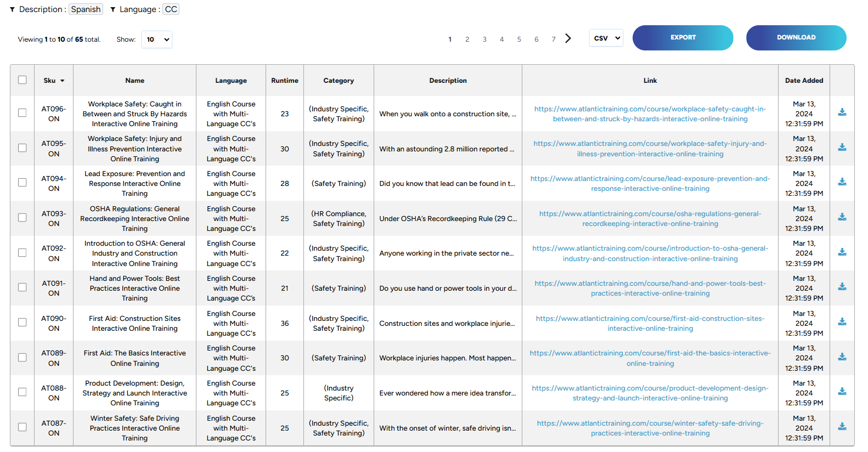Go to next page with arrow
Viewport: 868px width, 452px height.
point(568,38)
